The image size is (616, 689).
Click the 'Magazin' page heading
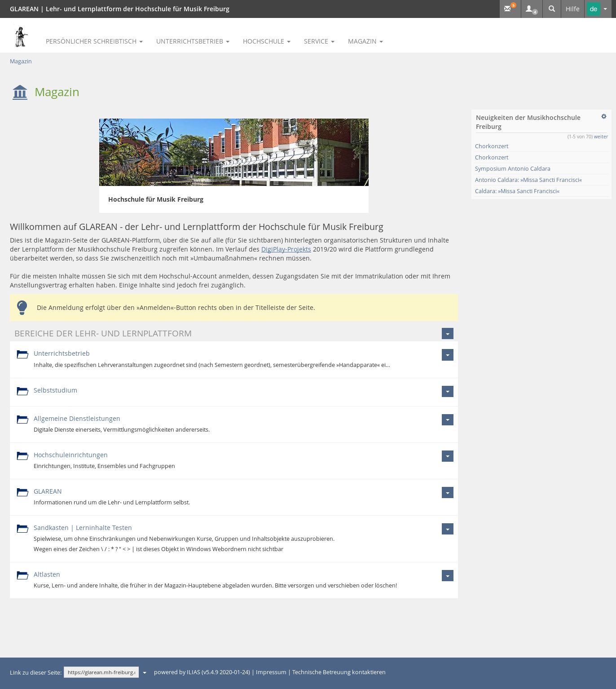[57, 92]
